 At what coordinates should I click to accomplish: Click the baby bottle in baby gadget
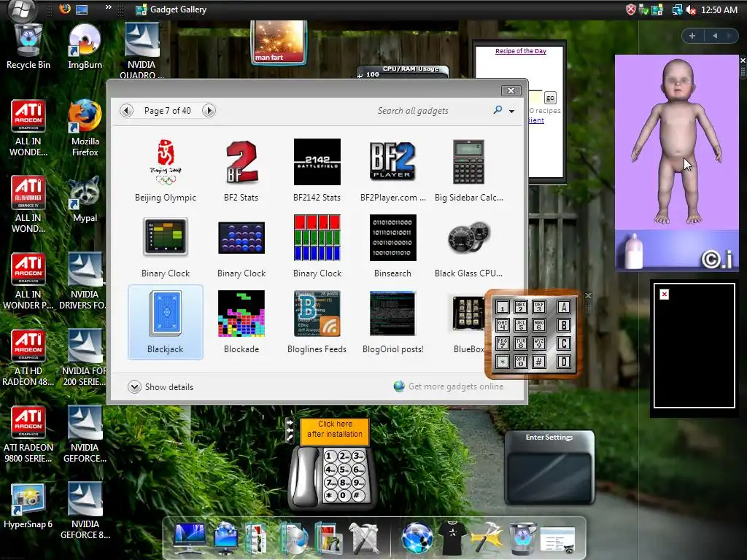pos(634,250)
